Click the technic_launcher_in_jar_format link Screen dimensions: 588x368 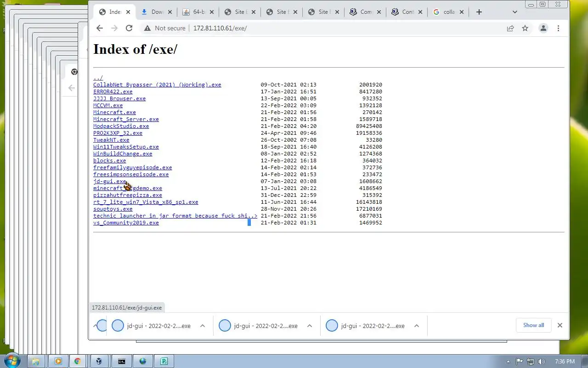pyautogui.click(x=175, y=216)
